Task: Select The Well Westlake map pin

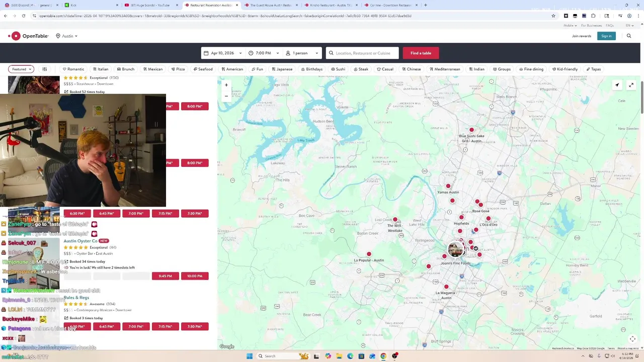Action: coord(395,220)
